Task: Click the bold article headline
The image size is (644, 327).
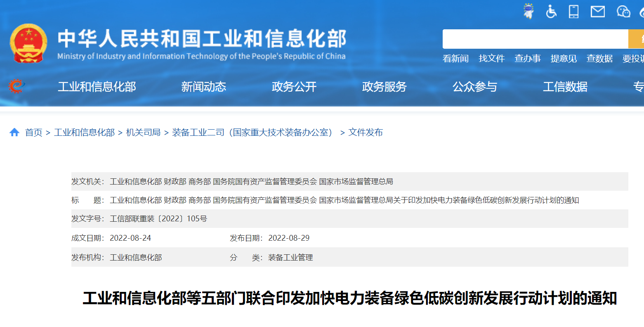Action: tap(350, 298)
